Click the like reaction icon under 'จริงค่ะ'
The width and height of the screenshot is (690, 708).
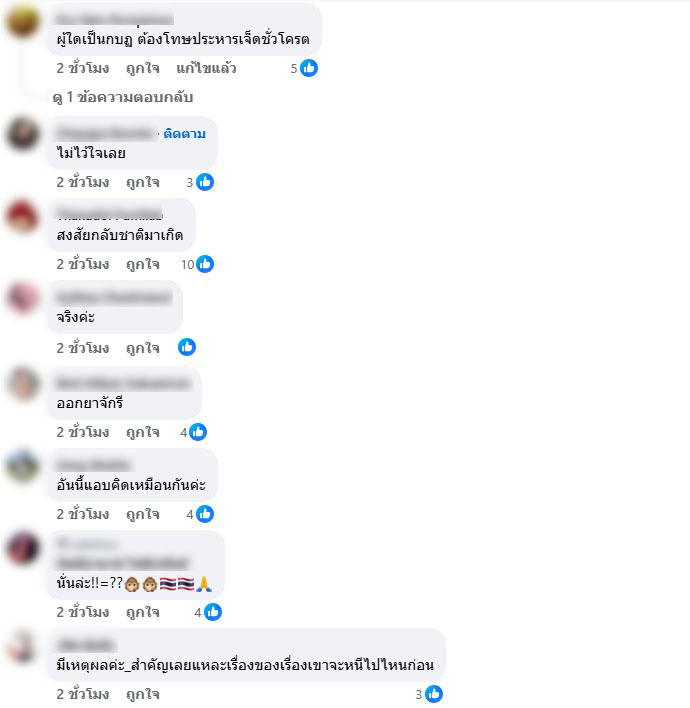click(187, 347)
